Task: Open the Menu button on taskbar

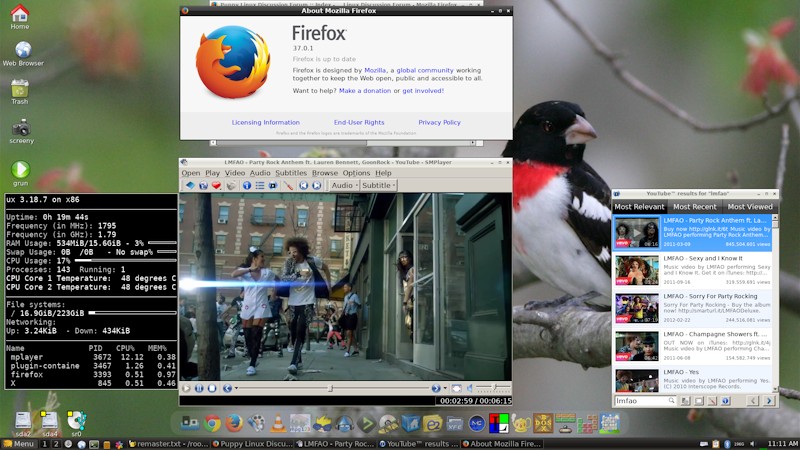Action: pyautogui.click(x=19, y=444)
